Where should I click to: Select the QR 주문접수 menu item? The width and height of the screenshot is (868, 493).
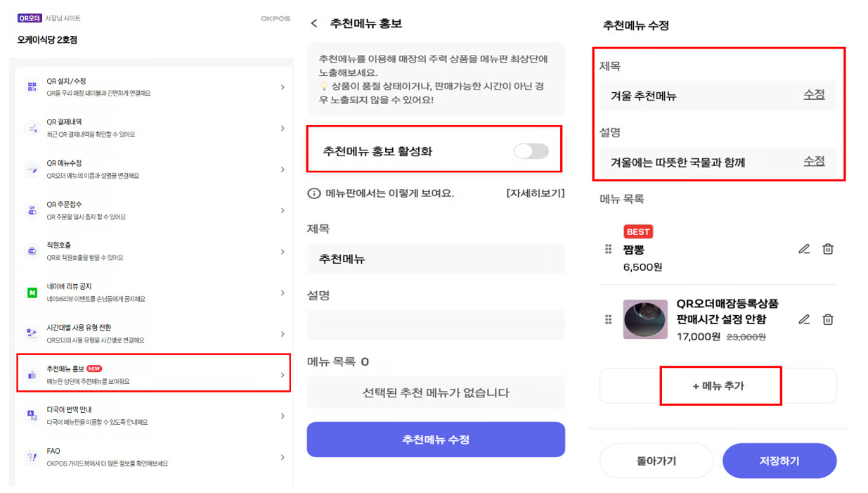(153, 210)
